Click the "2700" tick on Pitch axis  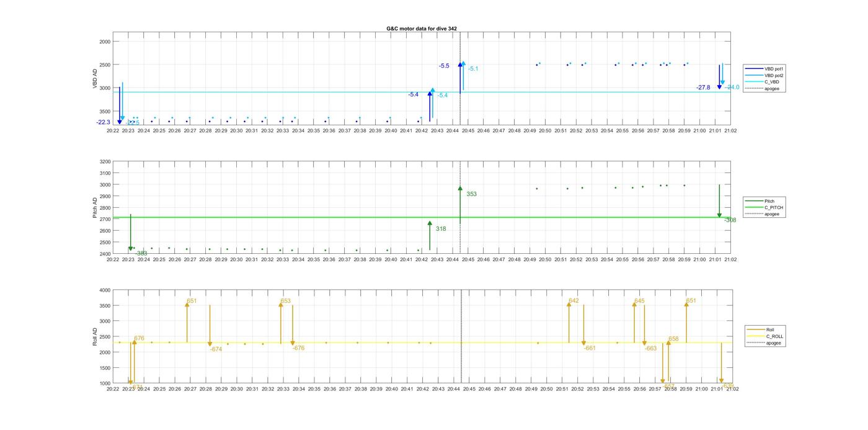pos(104,219)
